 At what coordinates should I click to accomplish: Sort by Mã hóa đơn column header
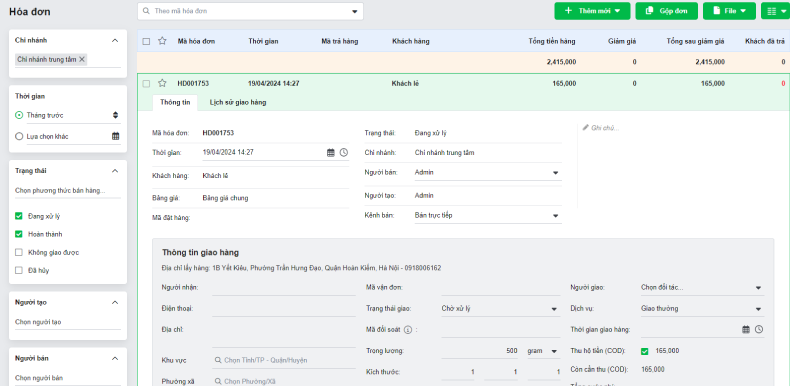coord(196,41)
